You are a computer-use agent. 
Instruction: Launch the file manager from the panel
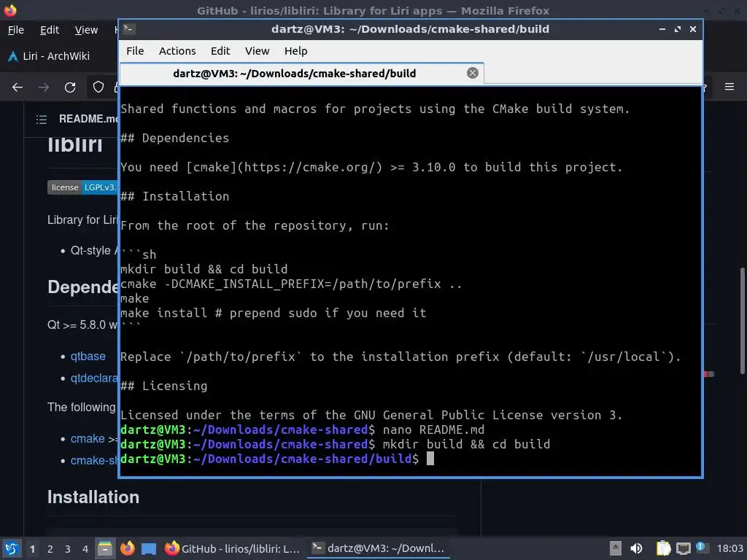105,548
